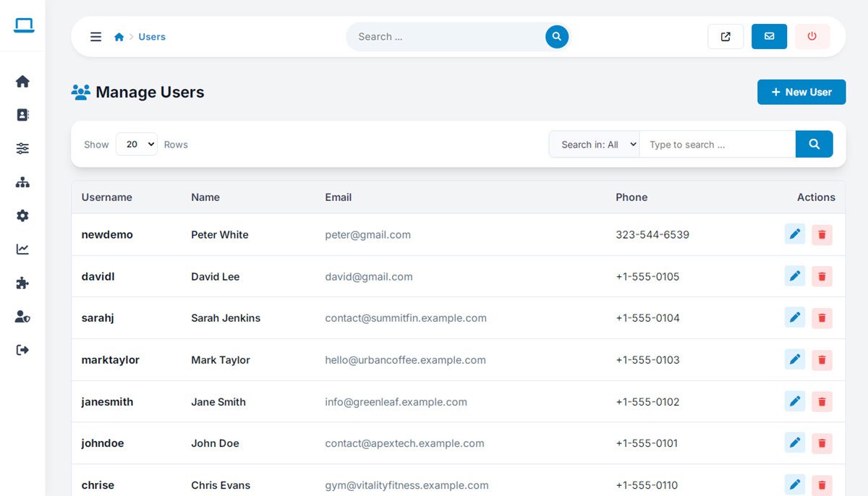This screenshot has height=496, width=868.
Task: Delete the janesmith user row
Action: point(822,401)
